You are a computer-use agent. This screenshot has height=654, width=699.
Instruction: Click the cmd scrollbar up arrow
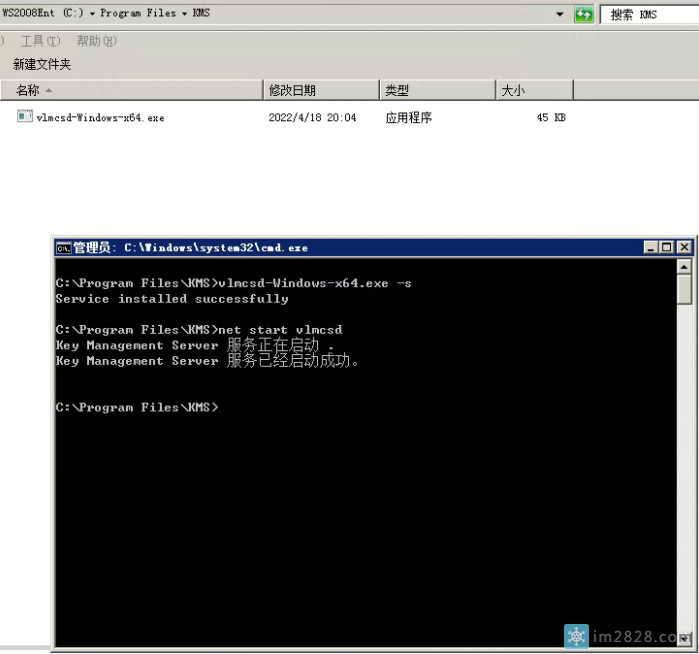(x=684, y=267)
